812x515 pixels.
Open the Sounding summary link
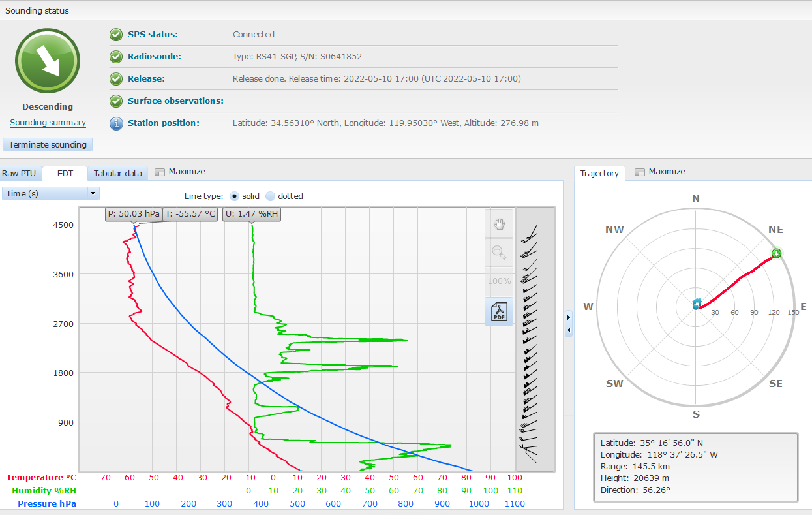[48, 123]
